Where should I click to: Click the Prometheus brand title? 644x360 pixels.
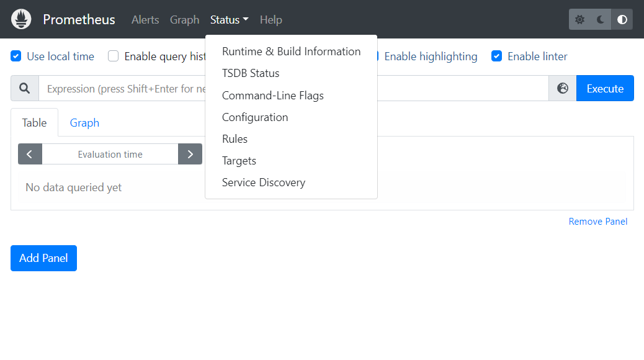[79, 20]
